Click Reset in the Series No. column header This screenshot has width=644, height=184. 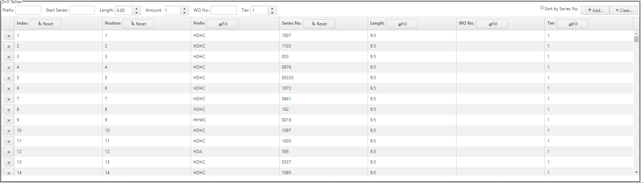pos(319,24)
